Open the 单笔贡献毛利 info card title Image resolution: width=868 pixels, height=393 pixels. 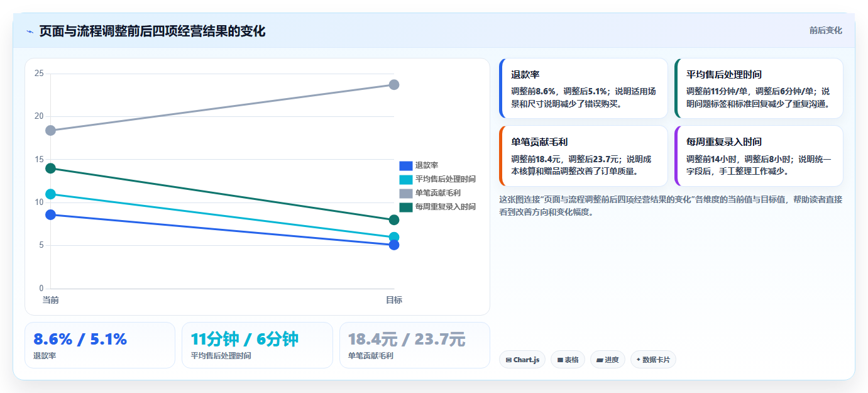click(539, 143)
